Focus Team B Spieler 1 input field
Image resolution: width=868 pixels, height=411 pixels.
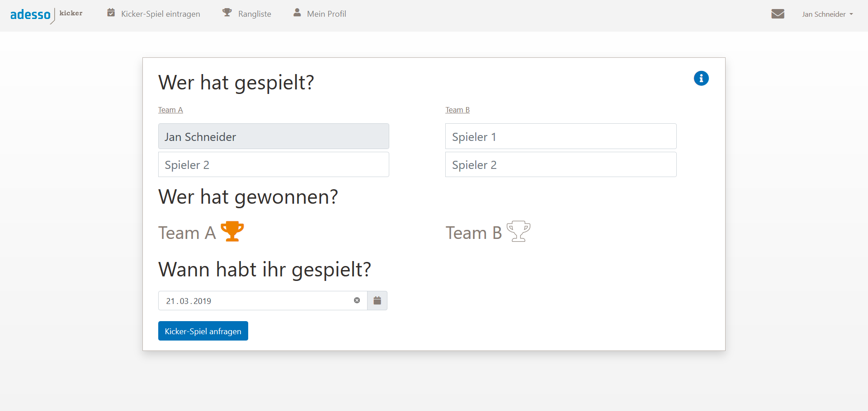pos(561,136)
